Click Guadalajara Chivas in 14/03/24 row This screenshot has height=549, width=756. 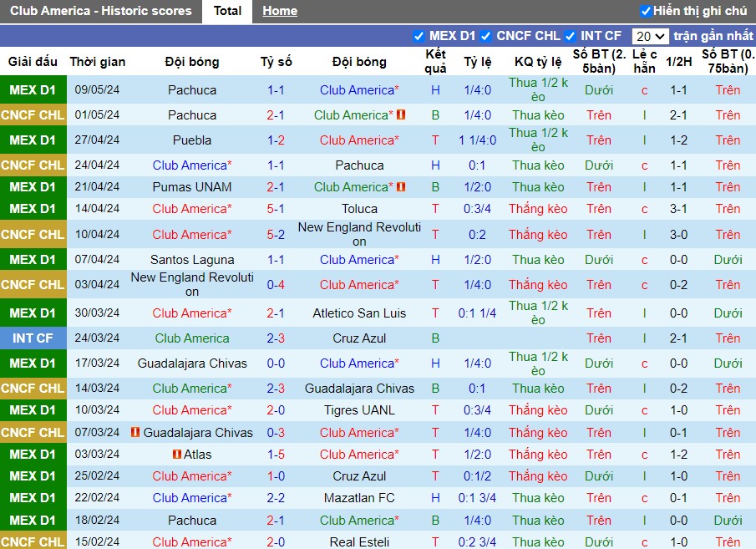click(359, 389)
